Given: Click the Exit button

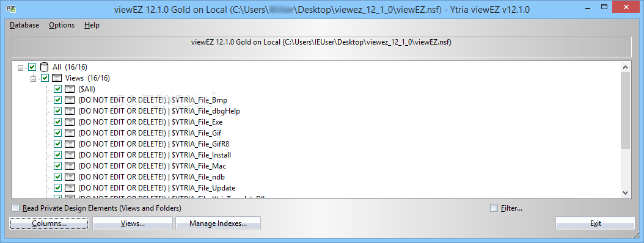Looking at the screenshot, I should point(596,223).
